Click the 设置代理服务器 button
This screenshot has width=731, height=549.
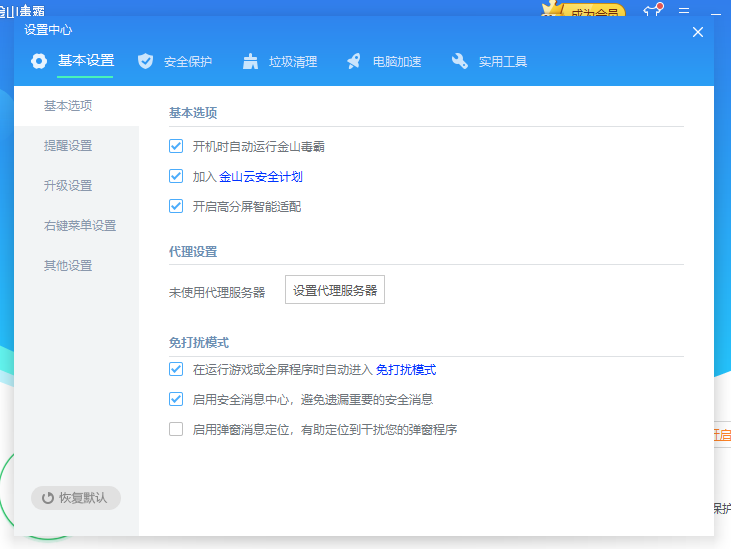pos(335,290)
